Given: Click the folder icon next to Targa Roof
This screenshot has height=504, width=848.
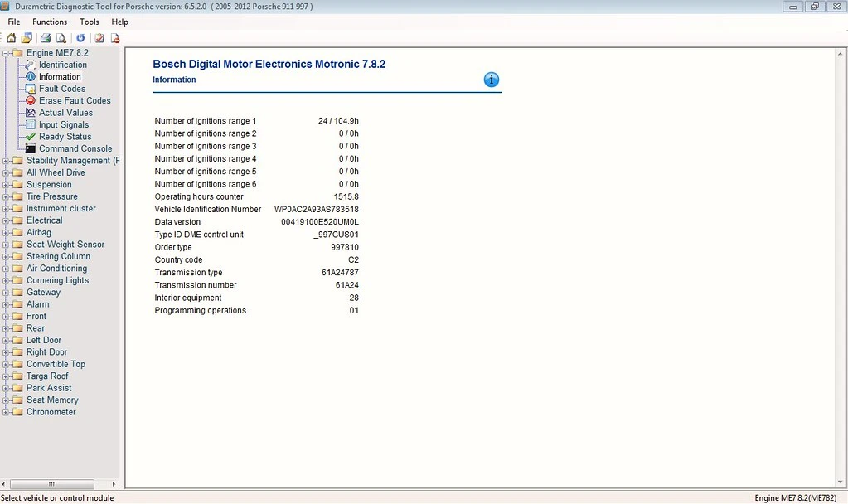Looking at the screenshot, I should click(18, 376).
